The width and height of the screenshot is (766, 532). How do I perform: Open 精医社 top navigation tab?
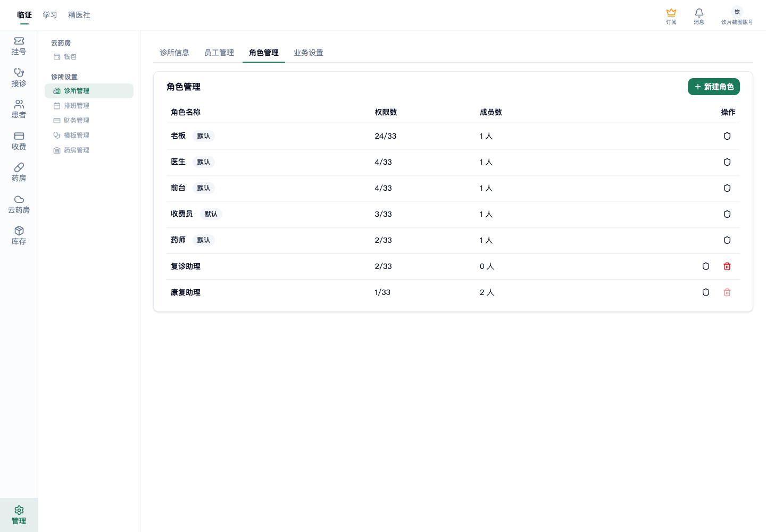(x=79, y=15)
